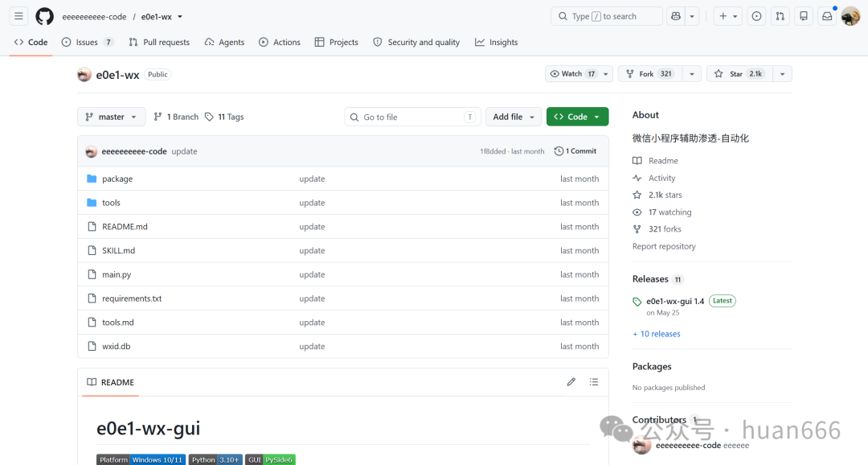
Task: Open the 11 Tags link
Action: 224,117
